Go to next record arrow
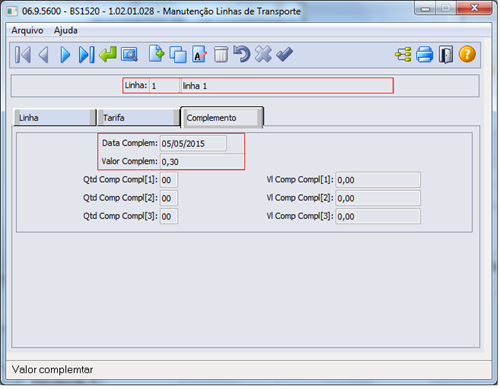500x389 pixels. coord(65,55)
